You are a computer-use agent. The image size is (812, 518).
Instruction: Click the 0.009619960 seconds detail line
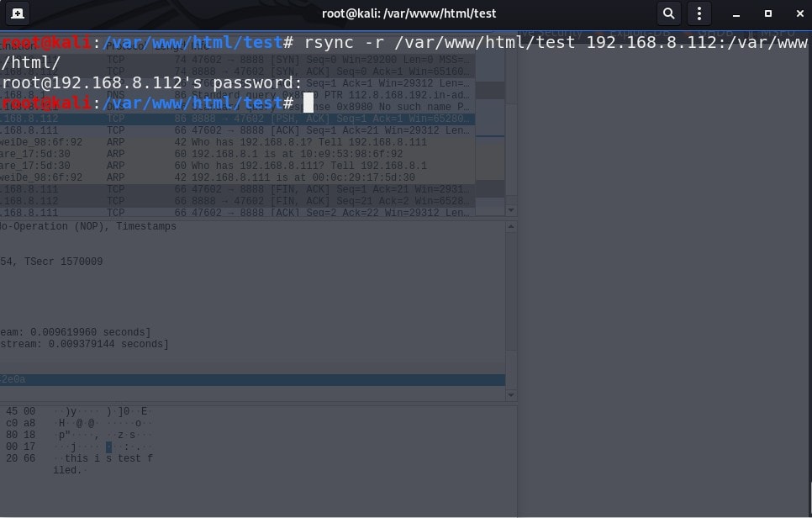coord(75,332)
